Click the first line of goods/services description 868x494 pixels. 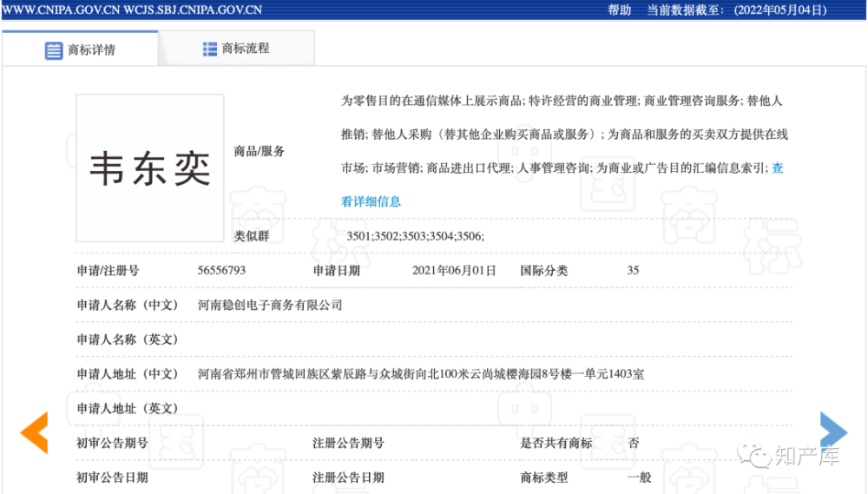pos(562,101)
